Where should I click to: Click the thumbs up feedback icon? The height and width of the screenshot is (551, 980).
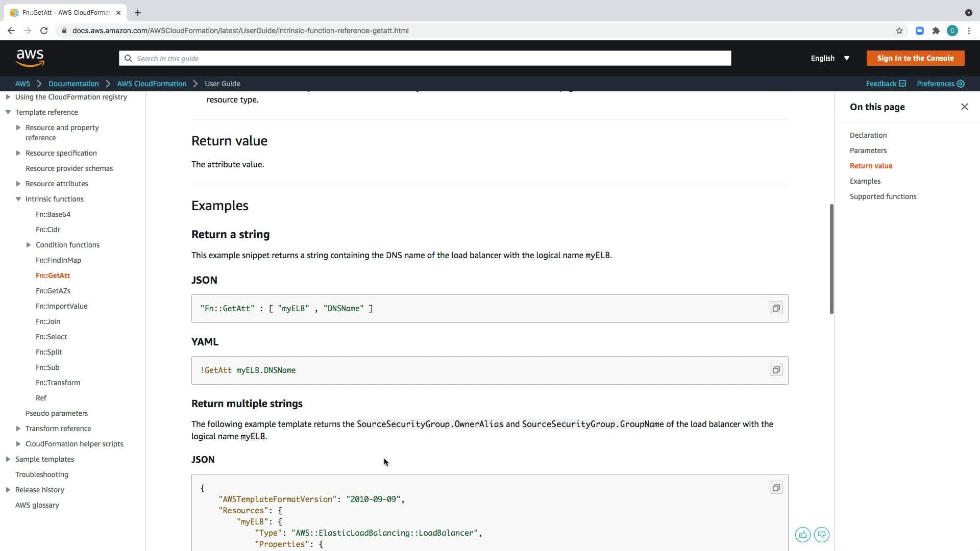coord(802,535)
